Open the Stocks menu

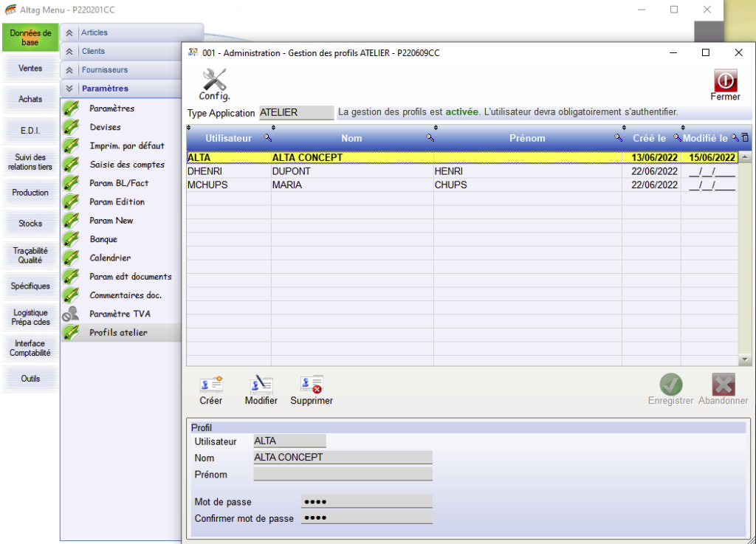[30, 224]
